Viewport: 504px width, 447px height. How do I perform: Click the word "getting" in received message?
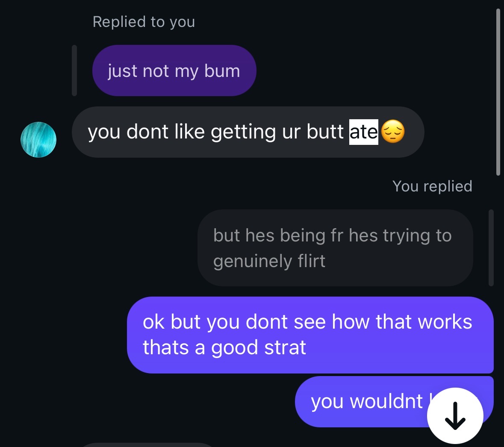243,132
